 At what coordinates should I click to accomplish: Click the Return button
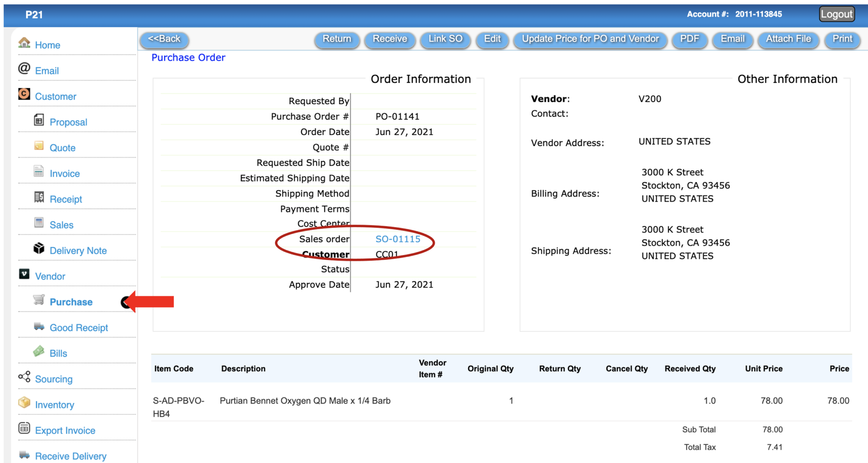coord(337,39)
